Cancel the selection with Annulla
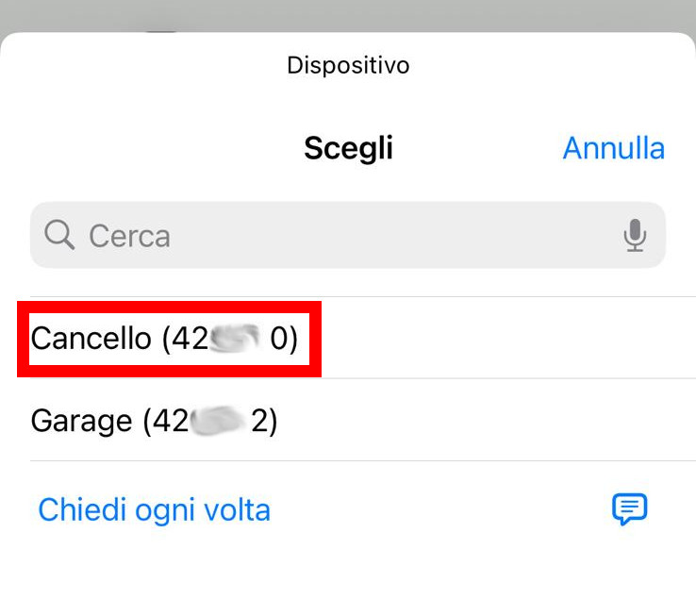This screenshot has width=696, height=616. click(x=613, y=148)
